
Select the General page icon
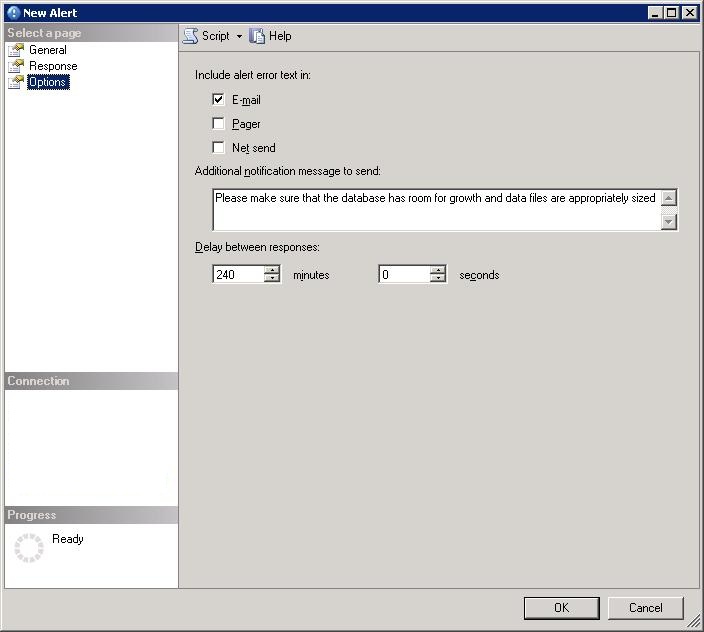coord(16,50)
